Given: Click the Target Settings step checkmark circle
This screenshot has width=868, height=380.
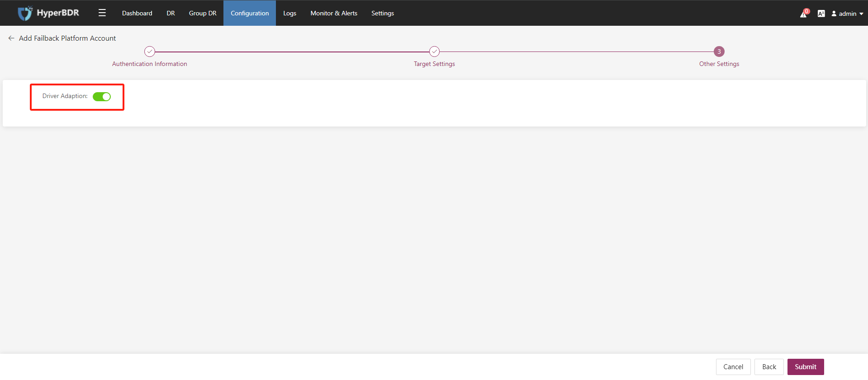Looking at the screenshot, I should coord(434,52).
